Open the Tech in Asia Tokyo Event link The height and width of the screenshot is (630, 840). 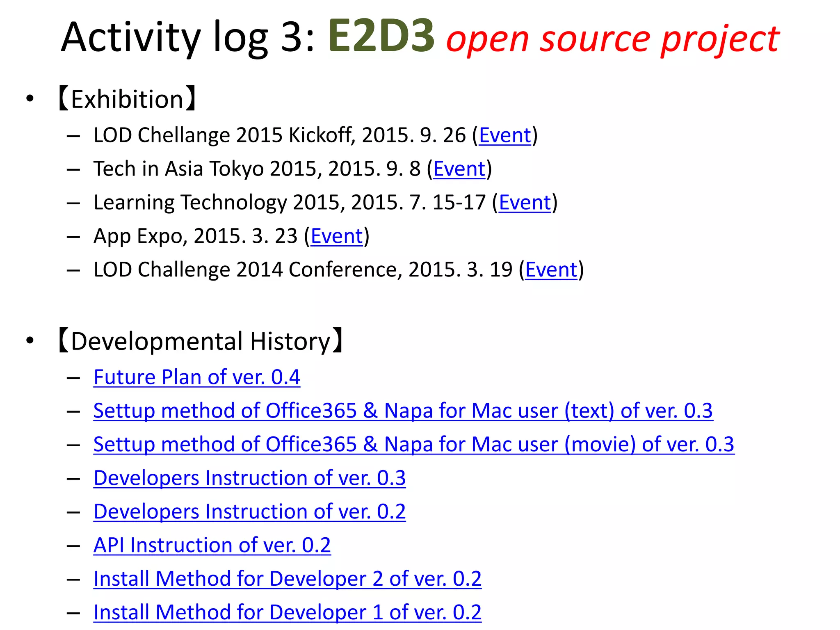459,169
